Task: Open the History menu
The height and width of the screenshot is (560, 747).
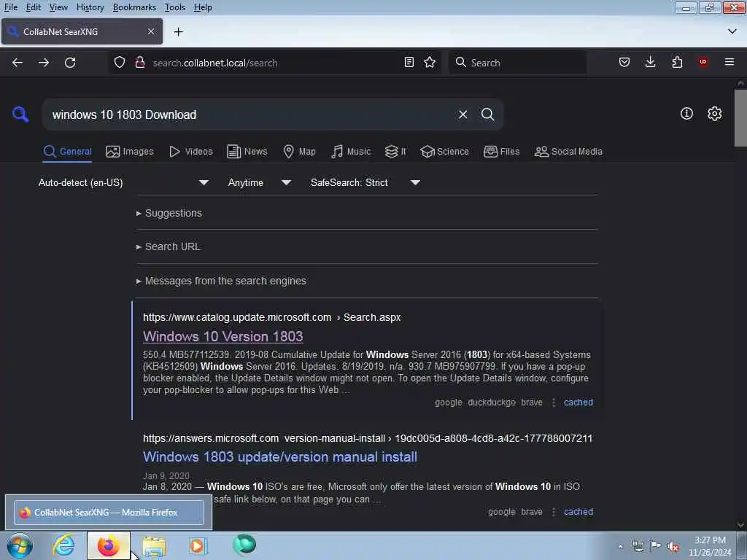Action: click(90, 7)
